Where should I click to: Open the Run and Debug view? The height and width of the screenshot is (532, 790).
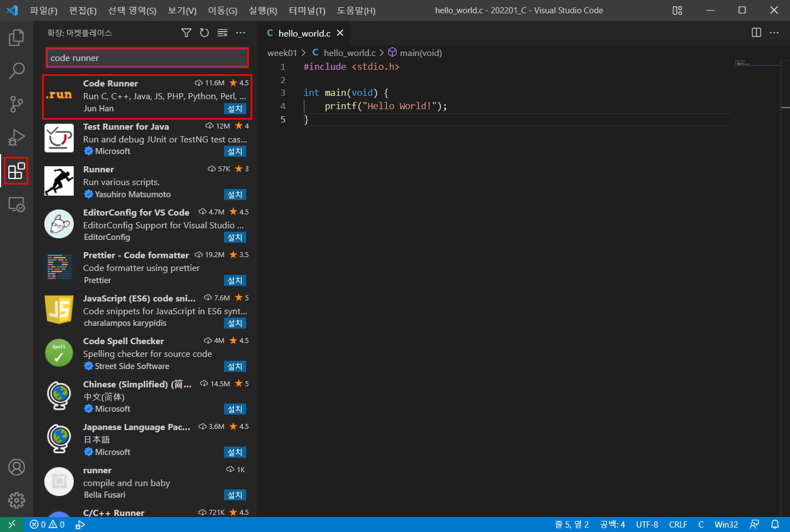[17, 137]
